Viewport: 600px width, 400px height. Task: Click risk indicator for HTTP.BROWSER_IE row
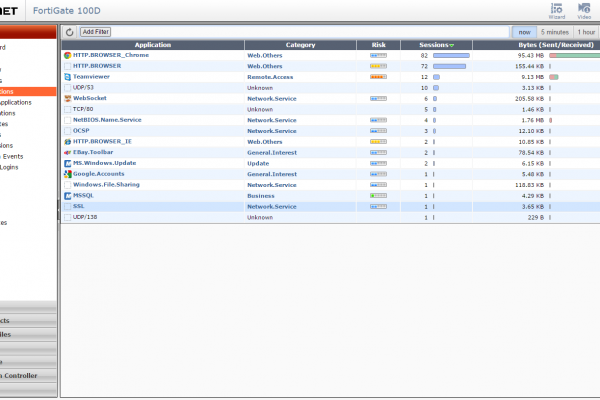378,142
